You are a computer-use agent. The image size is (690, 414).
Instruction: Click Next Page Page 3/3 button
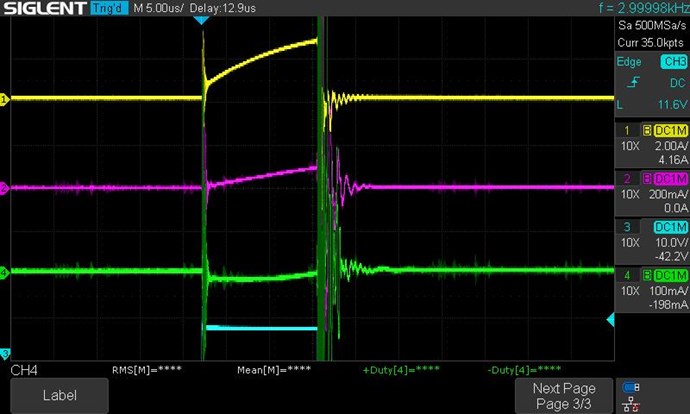(x=564, y=396)
